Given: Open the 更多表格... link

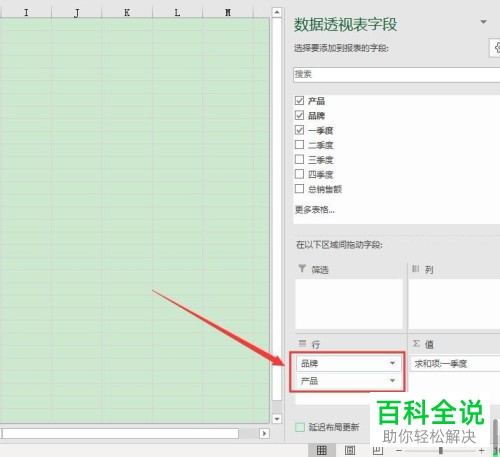Looking at the screenshot, I should (x=314, y=210).
